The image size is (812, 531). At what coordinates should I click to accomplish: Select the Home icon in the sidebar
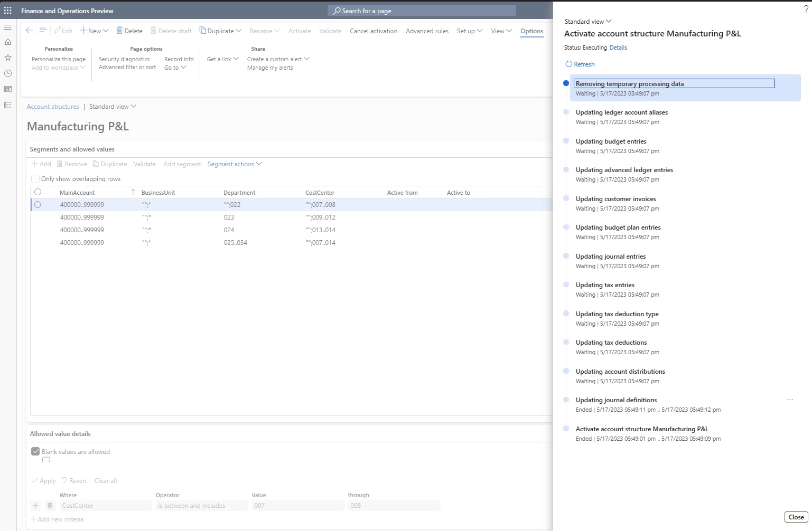[x=7, y=42]
